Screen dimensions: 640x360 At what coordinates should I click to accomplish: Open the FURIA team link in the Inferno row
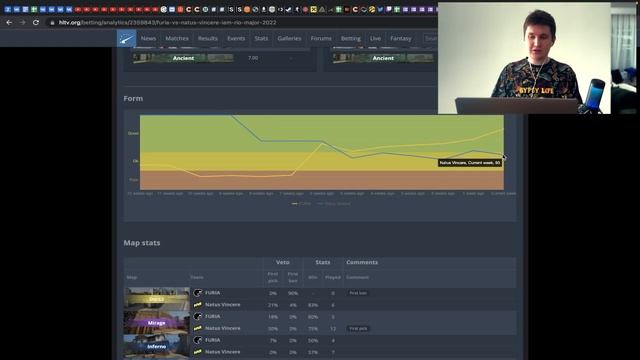pos(212,340)
